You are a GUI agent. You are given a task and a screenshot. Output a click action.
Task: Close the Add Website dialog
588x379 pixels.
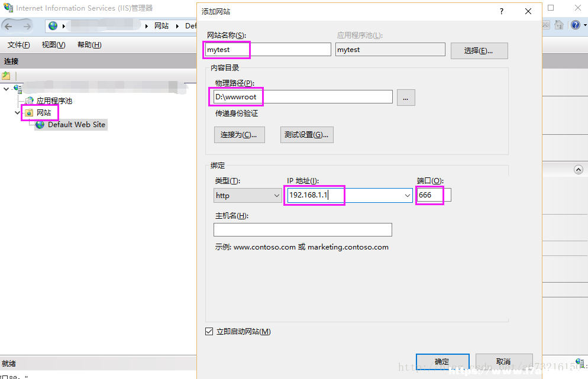[x=528, y=12]
